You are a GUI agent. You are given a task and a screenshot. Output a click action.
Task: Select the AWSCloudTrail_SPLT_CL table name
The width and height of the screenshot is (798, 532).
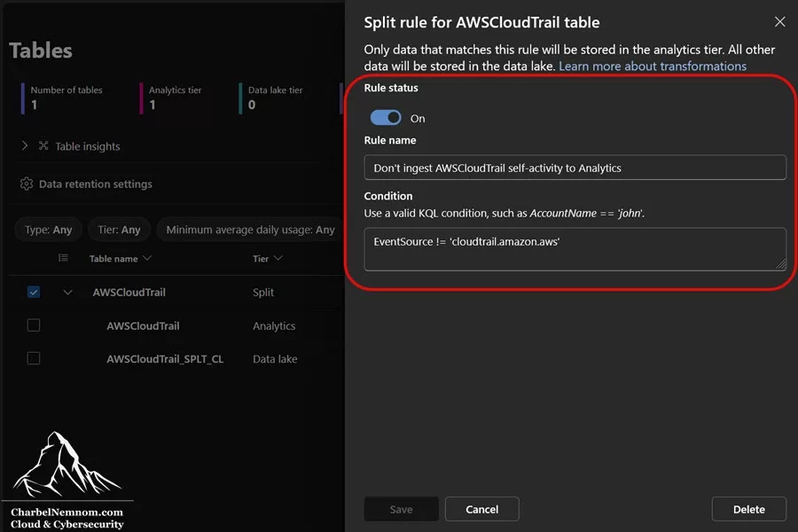pyautogui.click(x=165, y=359)
